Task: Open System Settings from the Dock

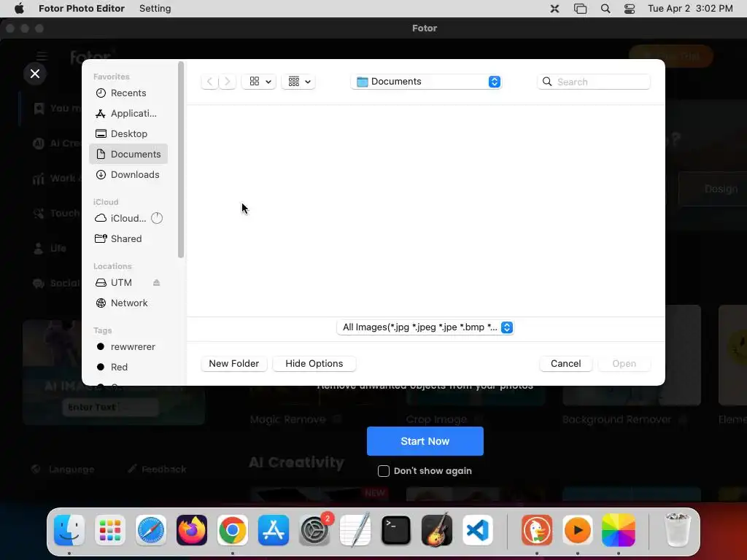Action: click(x=314, y=530)
